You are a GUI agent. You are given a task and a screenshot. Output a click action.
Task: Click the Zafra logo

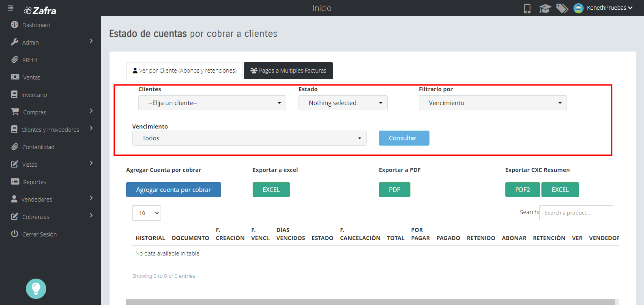click(40, 11)
